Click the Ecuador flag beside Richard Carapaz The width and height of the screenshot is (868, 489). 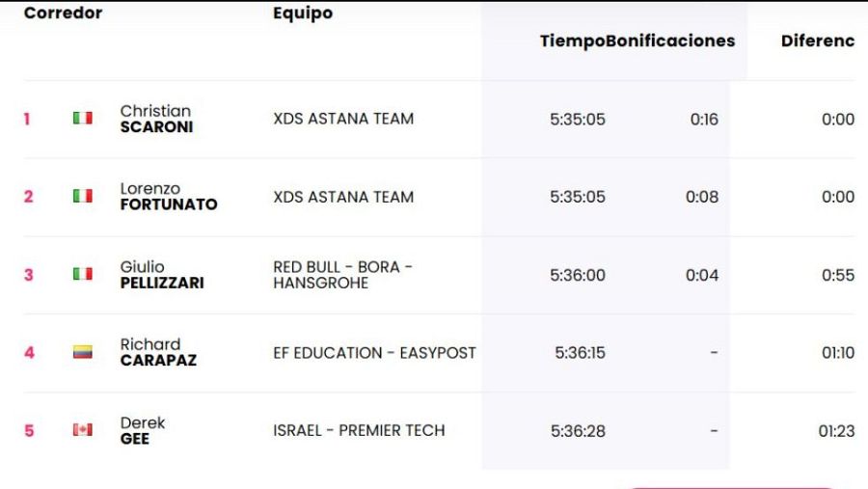83,352
